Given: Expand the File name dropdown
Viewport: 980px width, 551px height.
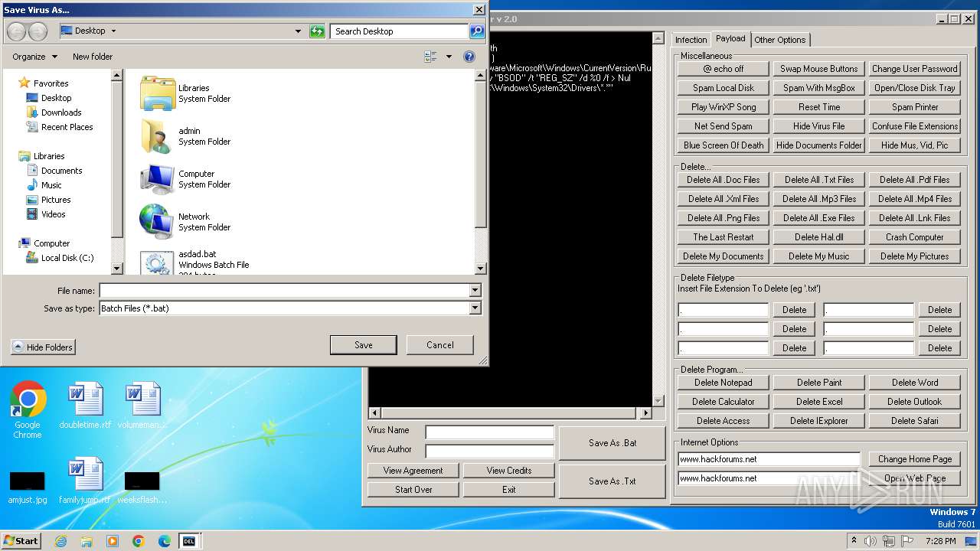Looking at the screenshot, I should tap(475, 291).
